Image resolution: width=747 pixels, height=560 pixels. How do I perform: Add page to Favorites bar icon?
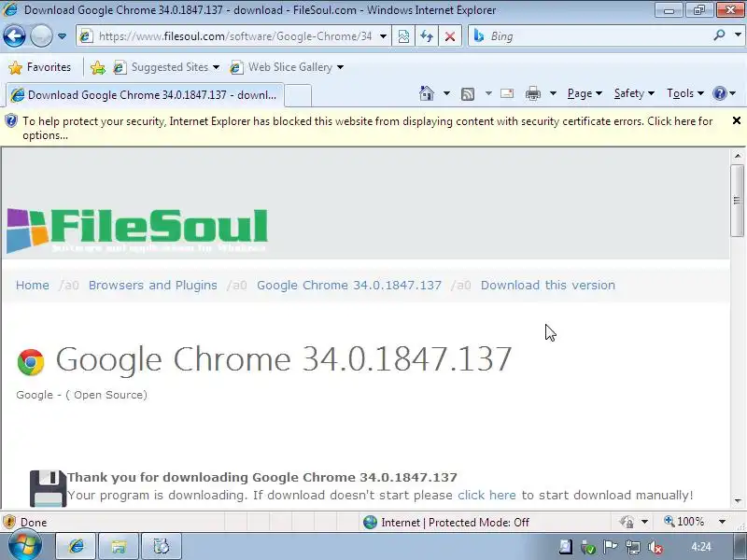point(98,67)
